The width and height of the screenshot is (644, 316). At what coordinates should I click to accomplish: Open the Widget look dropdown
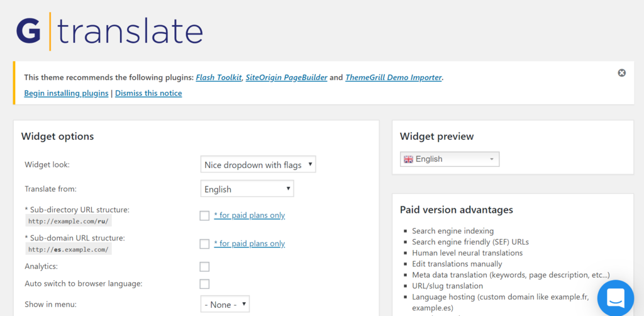coord(258,165)
